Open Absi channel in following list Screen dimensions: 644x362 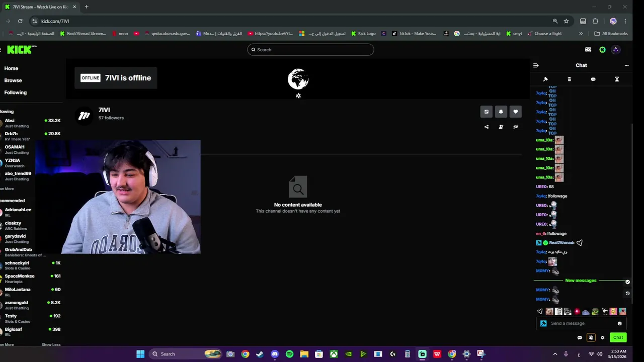(x=30, y=123)
